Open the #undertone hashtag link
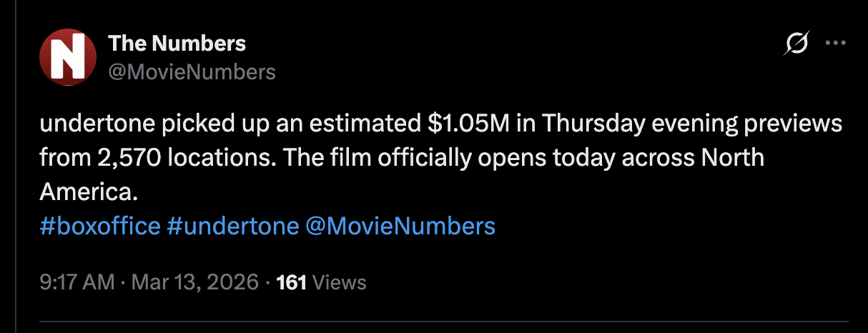Image resolution: width=868 pixels, height=333 pixels. [232, 226]
